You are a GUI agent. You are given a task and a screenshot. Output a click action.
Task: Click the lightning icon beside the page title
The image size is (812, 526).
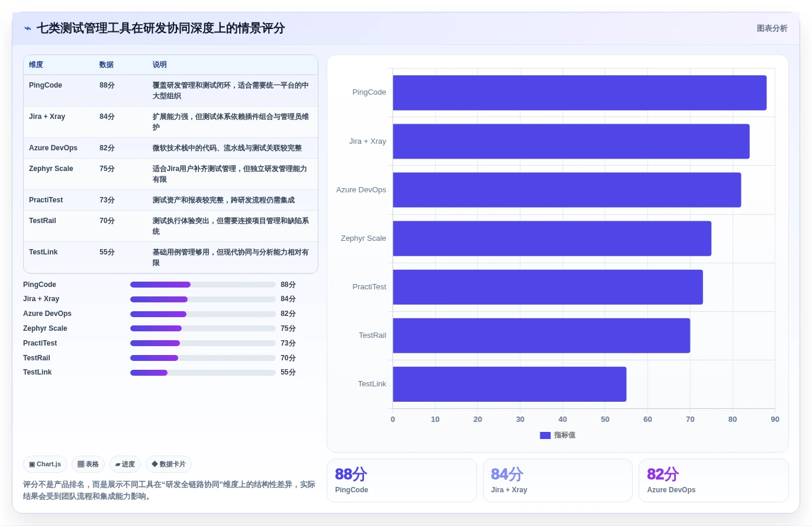[28, 28]
